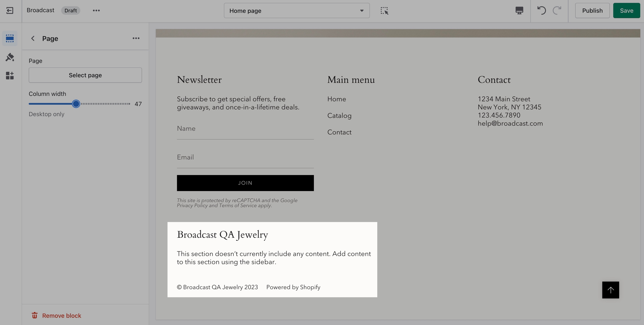Open Theme settings paintbrush icon
The width and height of the screenshot is (644, 325).
[10, 57]
